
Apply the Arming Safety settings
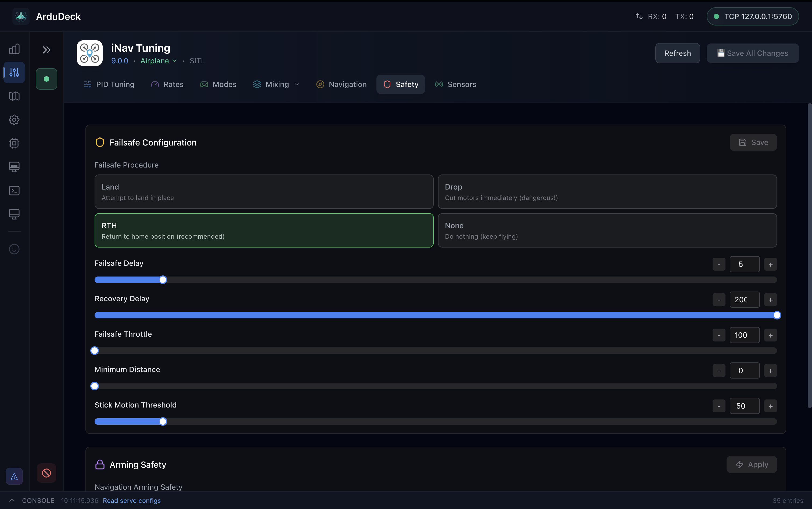[x=751, y=464]
